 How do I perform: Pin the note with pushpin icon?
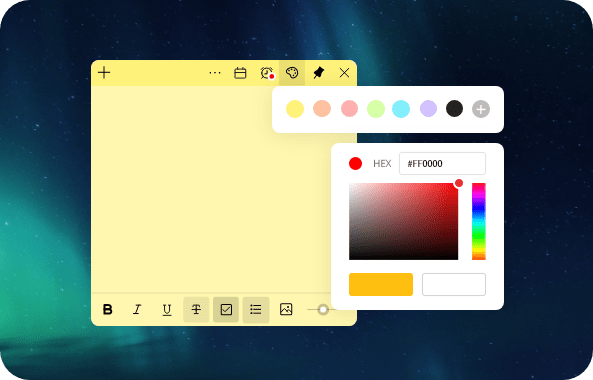[319, 73]
